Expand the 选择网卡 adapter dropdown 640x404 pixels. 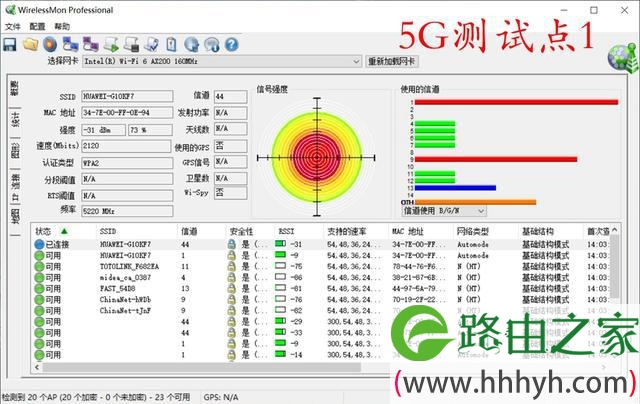click(x=356, y=62)
